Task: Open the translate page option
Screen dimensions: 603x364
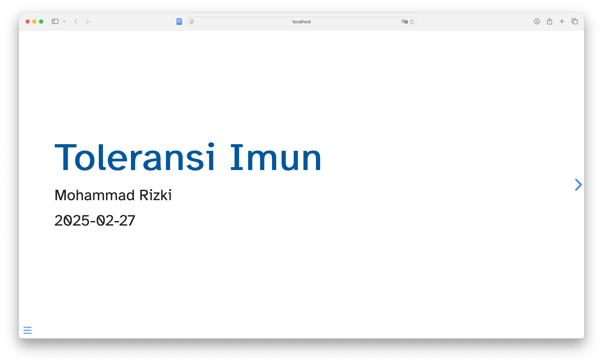Action: 404,22
